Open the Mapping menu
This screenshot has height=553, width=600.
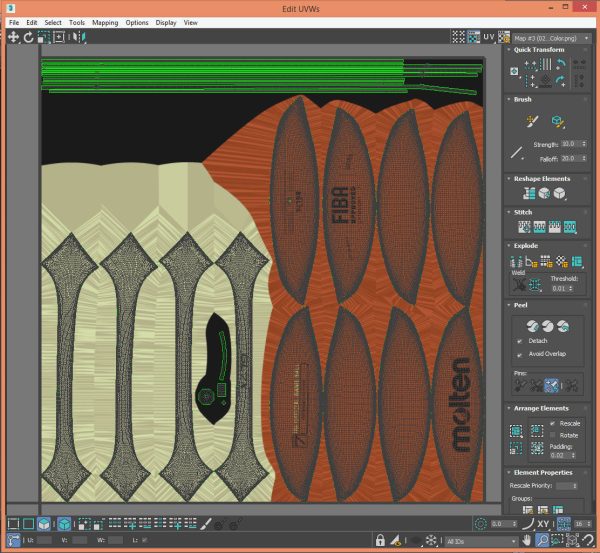(x=105, y=23)
